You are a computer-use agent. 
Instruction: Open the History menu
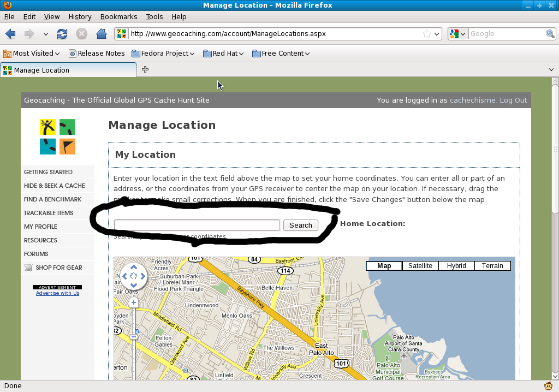[x=80, y=17]
